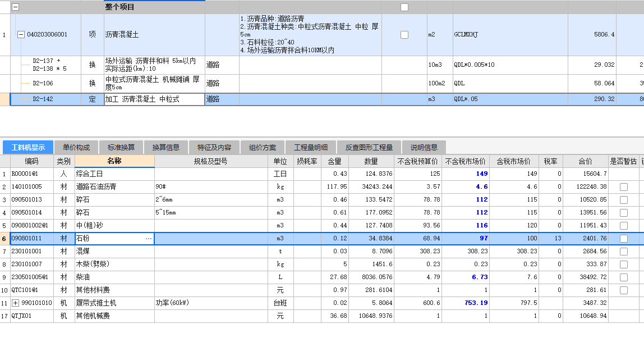The height and width of the screenshot is (342, 644).
Task: Open the 反查图形工程量 tab
Action: [369, 147]
